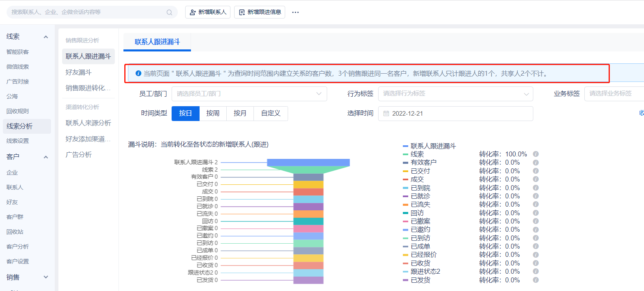
Task: Click info icon next to 已收货 conversion rate
Action: point(536,263)
